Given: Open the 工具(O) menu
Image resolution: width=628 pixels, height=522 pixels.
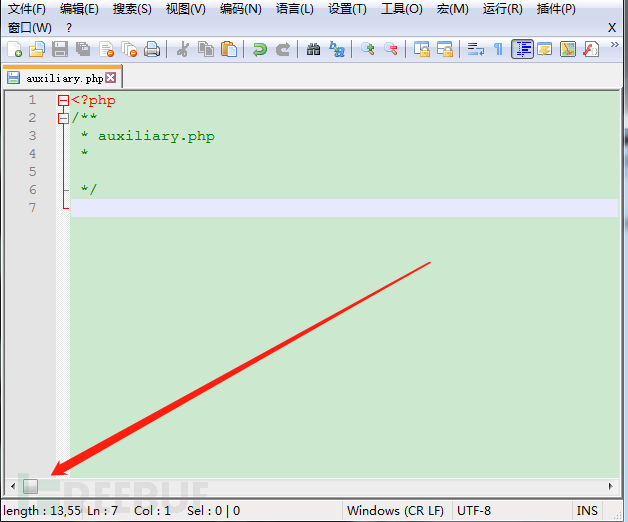Looking at the screenshot, I should pyautogui.click(x=402, y=9).
